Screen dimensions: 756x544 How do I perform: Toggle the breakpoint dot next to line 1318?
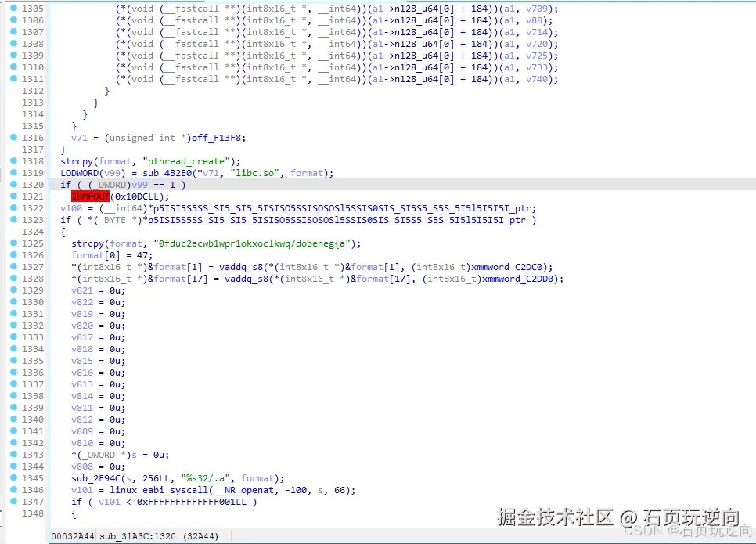coord(13,160)
